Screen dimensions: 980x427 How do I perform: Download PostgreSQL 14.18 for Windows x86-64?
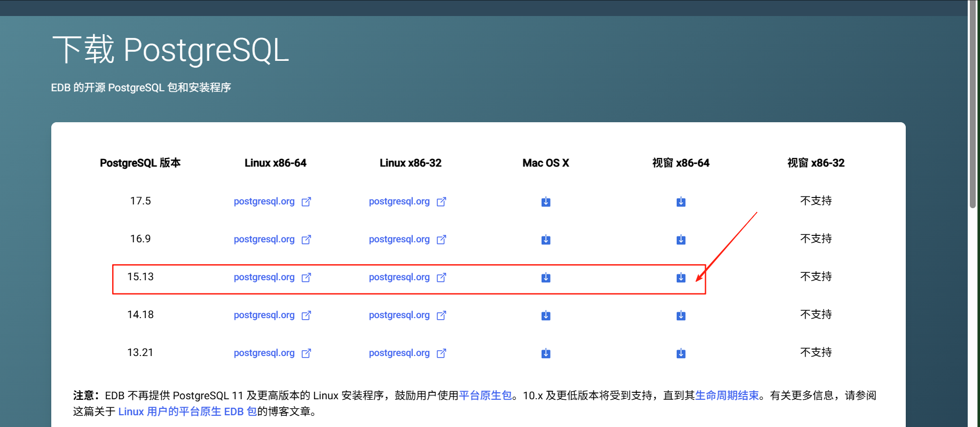pos(681,315)
